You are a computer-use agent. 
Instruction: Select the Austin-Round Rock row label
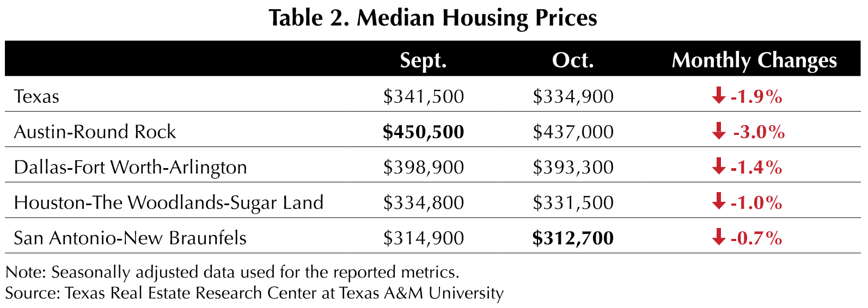coord(95,132)
